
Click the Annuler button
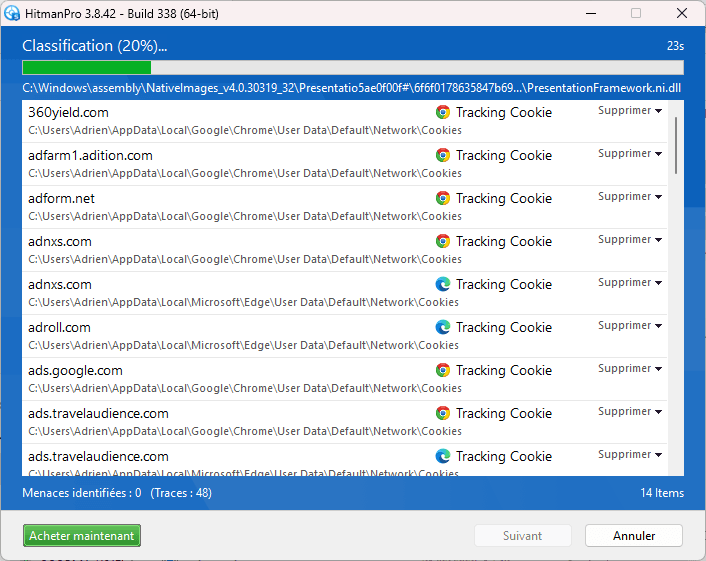634,536
